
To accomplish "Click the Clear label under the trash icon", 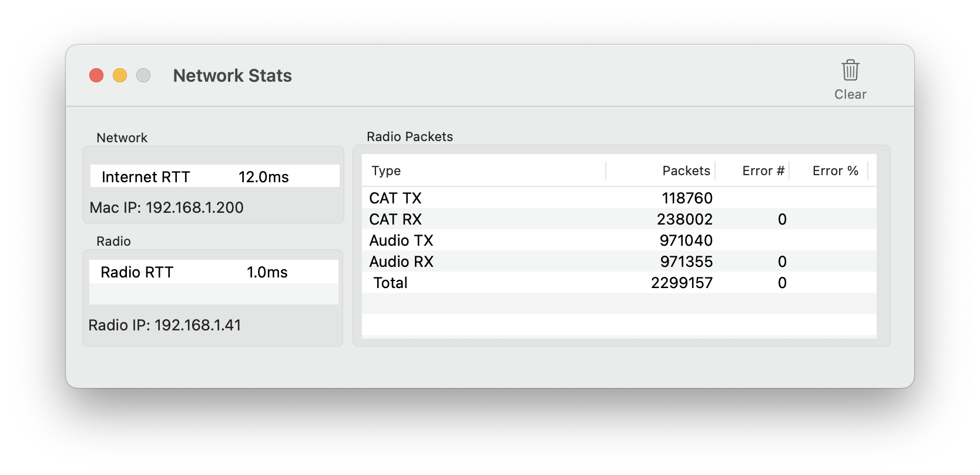I will 850,94.
